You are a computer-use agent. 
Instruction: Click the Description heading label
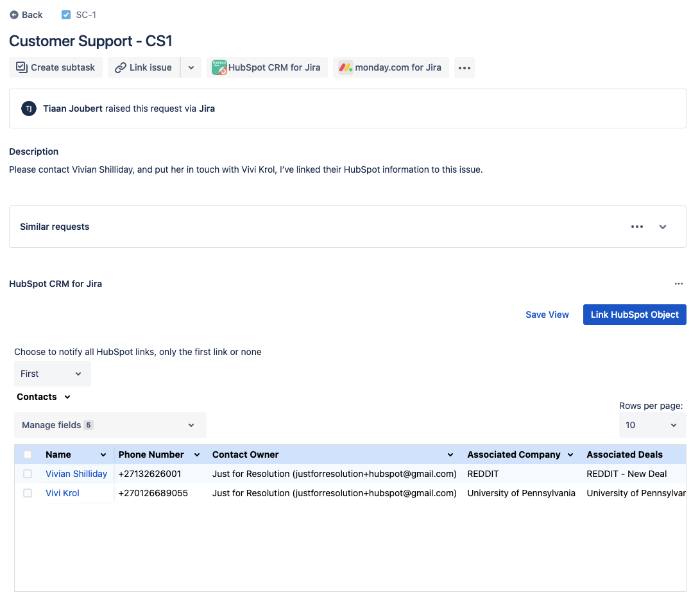point(34,151)
